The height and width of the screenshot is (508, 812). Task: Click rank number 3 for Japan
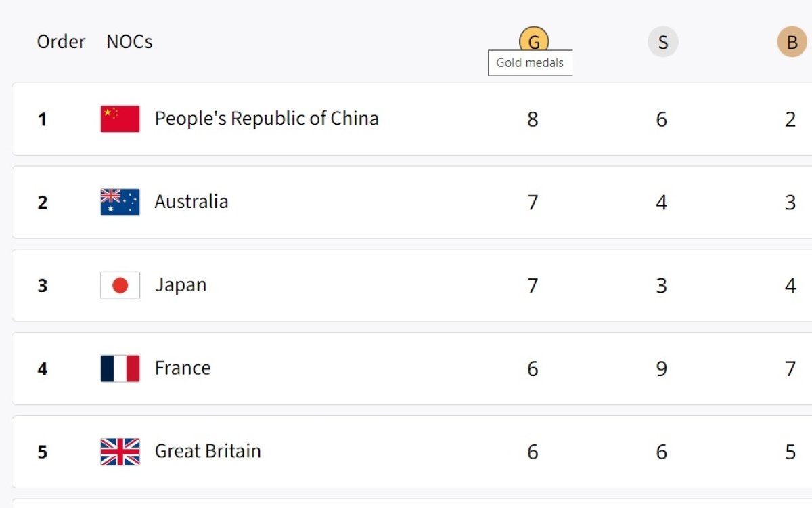coord(43,286)
